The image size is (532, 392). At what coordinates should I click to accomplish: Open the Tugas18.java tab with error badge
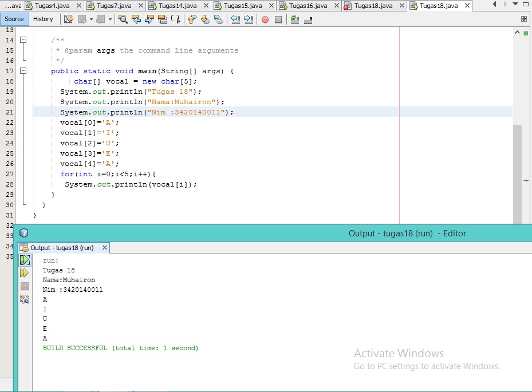[373, 5]
